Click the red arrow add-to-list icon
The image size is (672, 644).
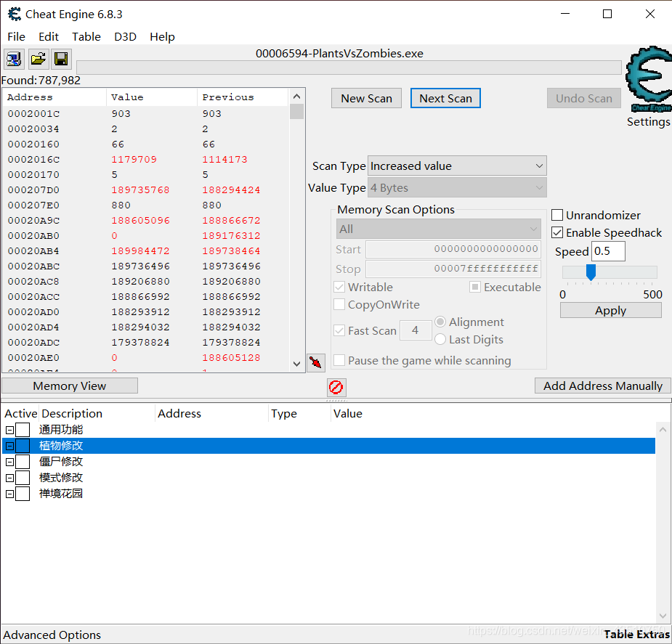[316, 363]
